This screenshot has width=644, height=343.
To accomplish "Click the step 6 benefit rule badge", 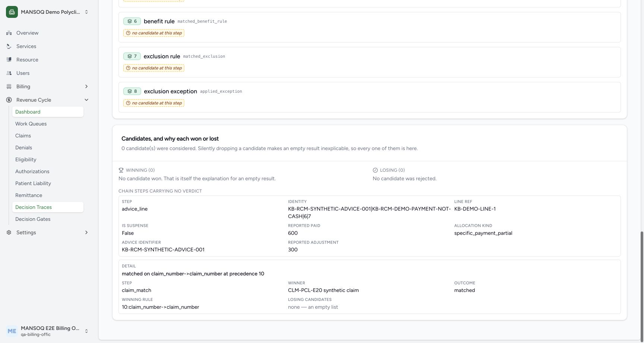I will [132, 21].
